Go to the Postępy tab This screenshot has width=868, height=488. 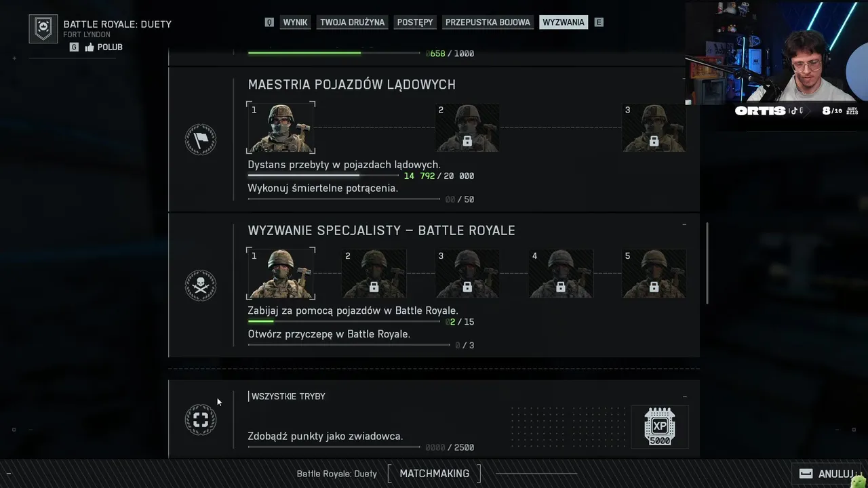click(415, 22)
